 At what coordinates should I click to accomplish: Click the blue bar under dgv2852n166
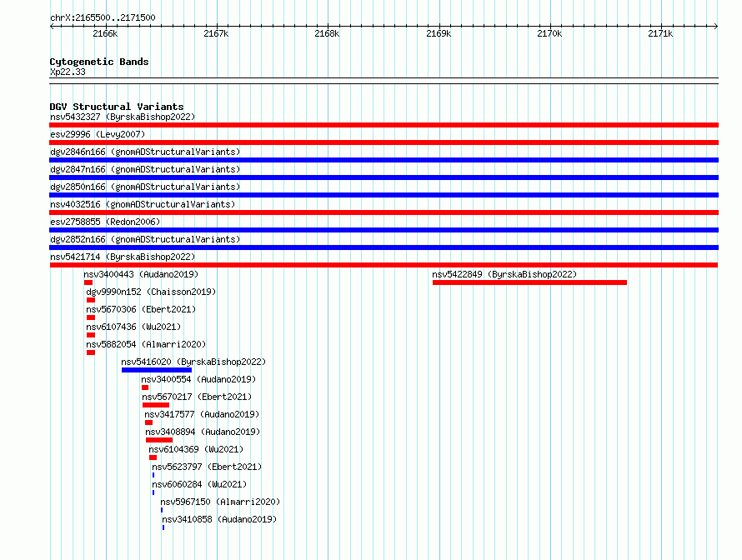click(384, 247)
